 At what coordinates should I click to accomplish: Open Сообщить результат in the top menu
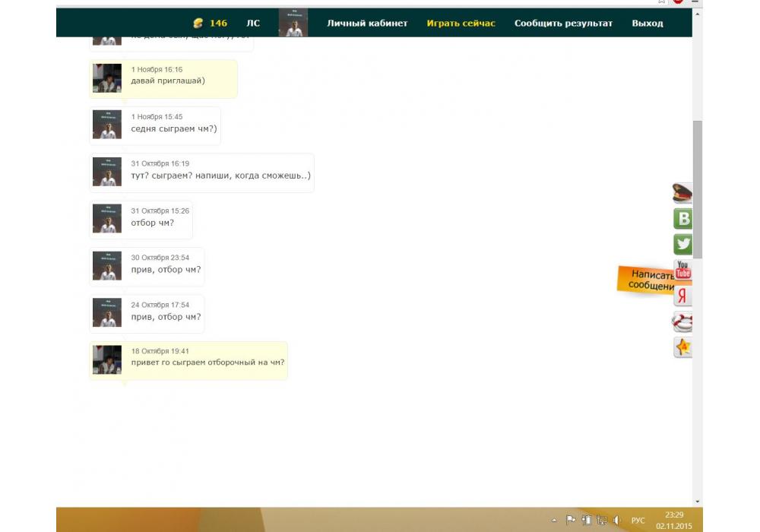[x=563, y=23]
